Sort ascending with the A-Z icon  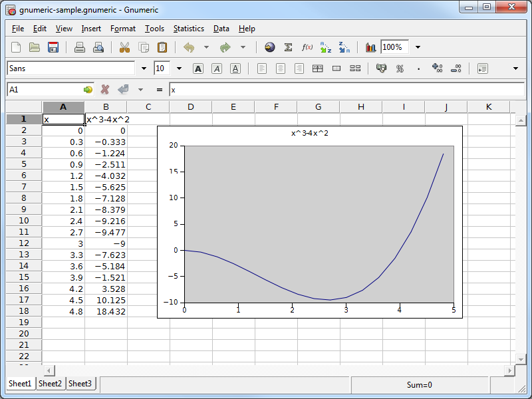point(325,47)
